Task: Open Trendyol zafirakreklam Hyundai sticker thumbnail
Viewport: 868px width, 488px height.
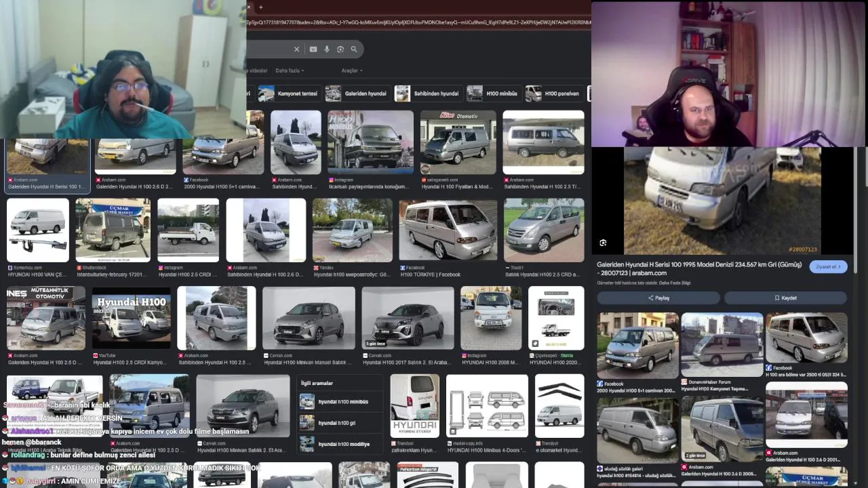Action: pyautogui.click(x=415, y=405)
